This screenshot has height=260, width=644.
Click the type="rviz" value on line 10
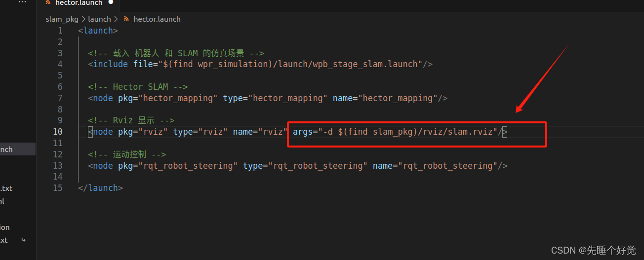click(213, 132)
